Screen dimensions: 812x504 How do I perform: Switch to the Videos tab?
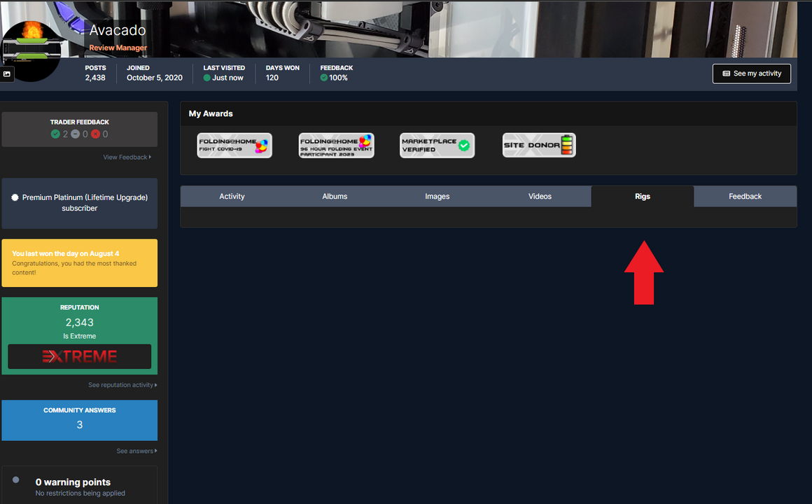coord(540,197)
